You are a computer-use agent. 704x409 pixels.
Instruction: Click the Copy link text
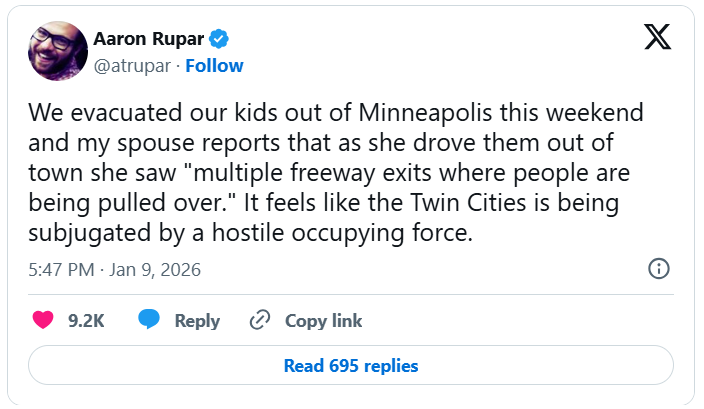tap(323, 321)
